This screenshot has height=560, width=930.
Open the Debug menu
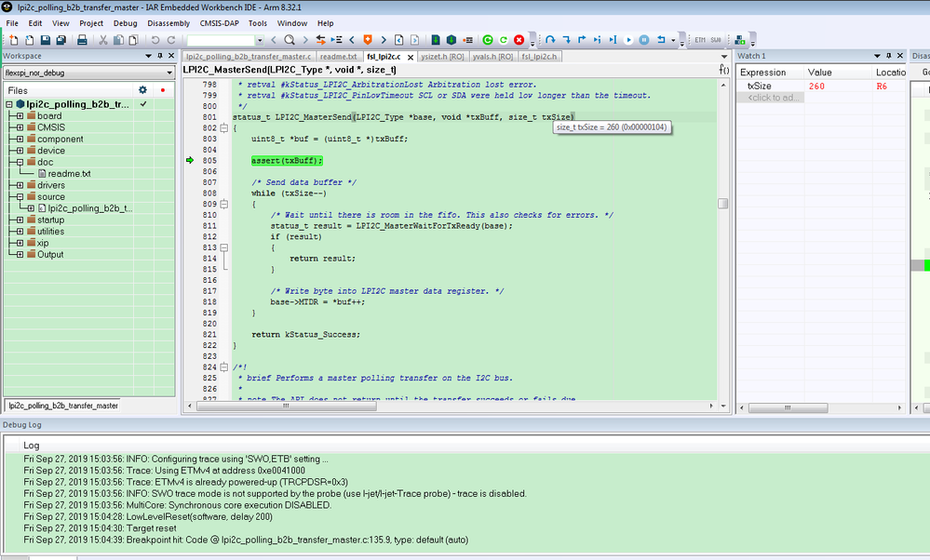coord(125,23)
